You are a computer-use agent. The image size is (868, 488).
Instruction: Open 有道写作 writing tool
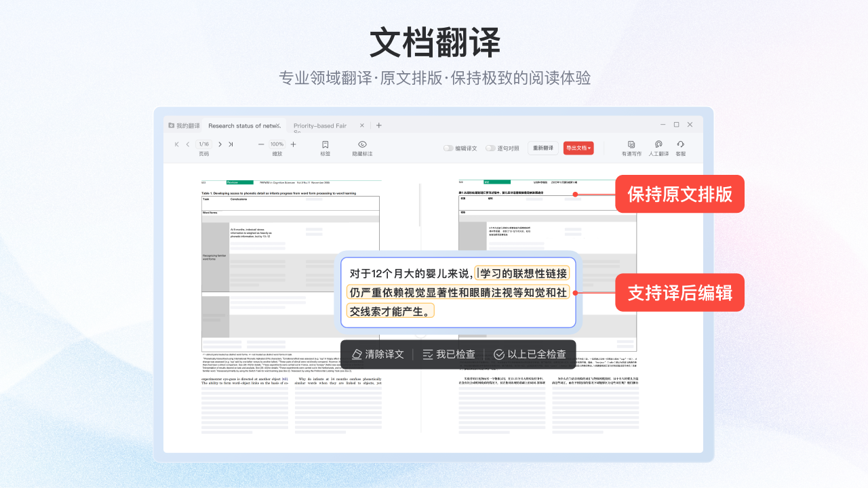(x=631, y=145)
